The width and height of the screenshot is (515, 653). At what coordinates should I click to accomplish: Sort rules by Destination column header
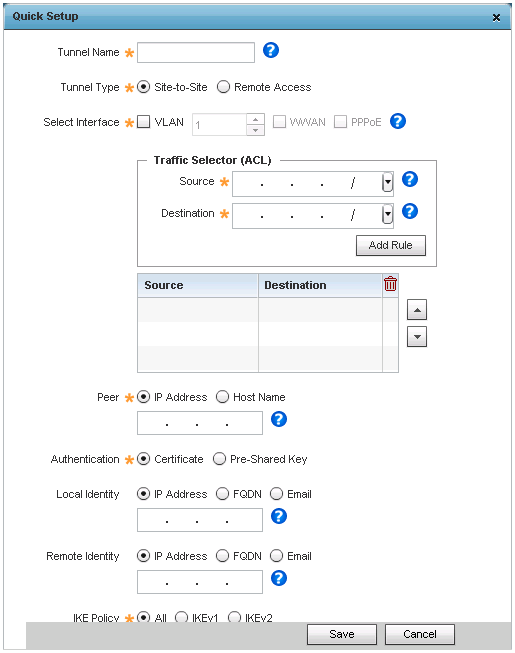pyautogui.click(x=320, y=285)
